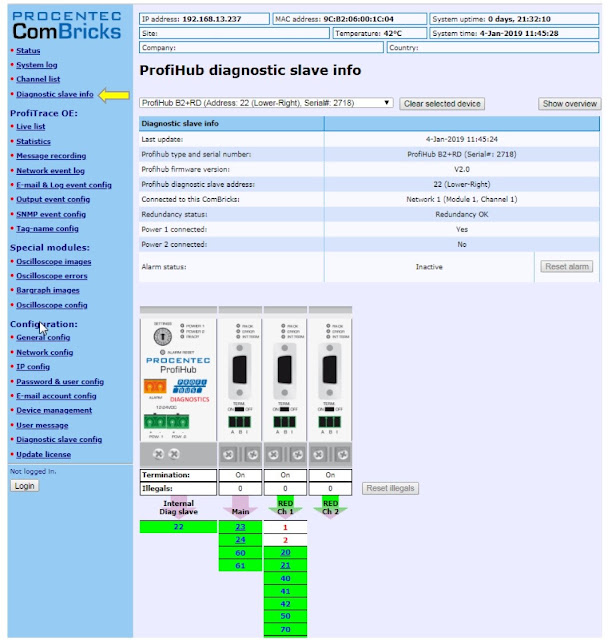This screenshot has height=640, width=608.
Task: Open Output event config
Action: click(53, 199)
